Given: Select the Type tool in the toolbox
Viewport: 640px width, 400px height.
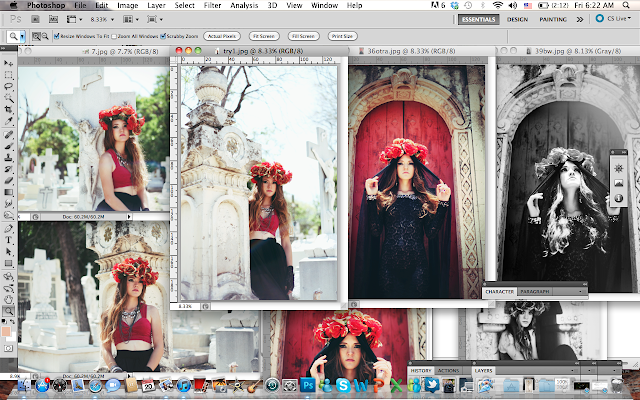Looking at the screenshot, I should point(9,240).
